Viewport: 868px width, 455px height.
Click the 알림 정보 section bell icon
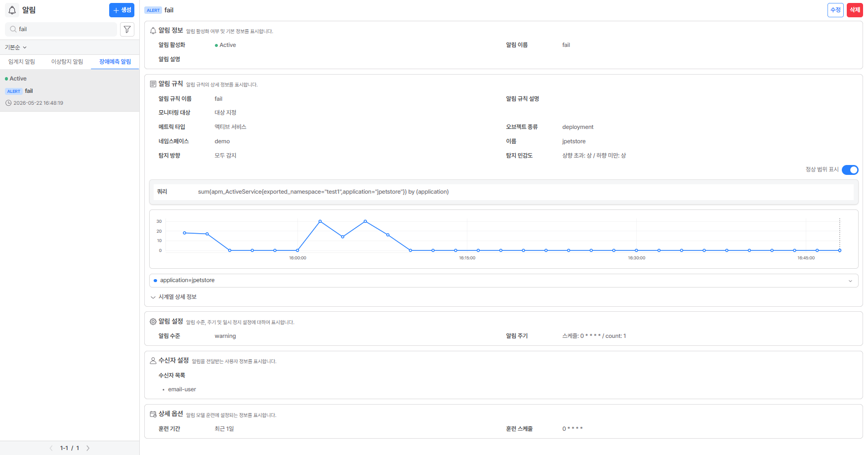click(153, 31)
